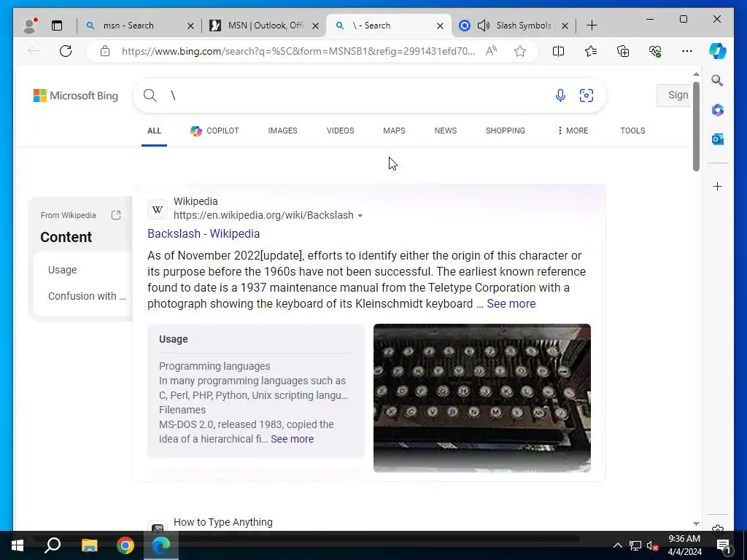Open the tab actions menu icon
Screen dimensions: 747x560
coord(57,26)
